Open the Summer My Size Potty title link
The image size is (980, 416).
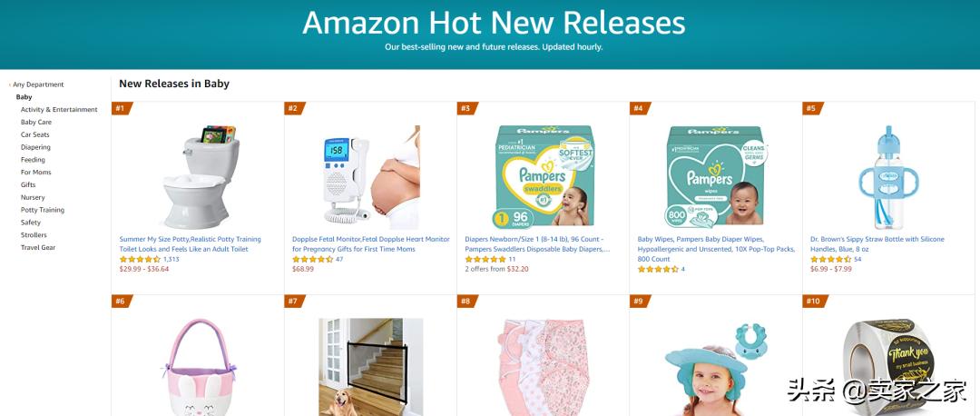[190, 244]
